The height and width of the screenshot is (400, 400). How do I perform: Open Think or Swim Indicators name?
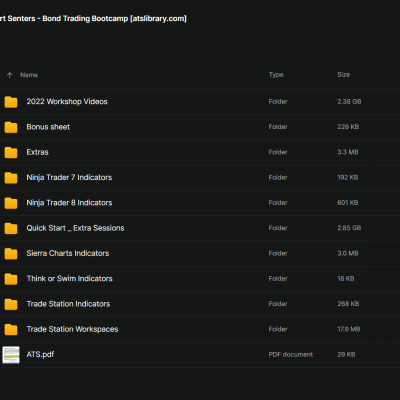click(70, 279)
